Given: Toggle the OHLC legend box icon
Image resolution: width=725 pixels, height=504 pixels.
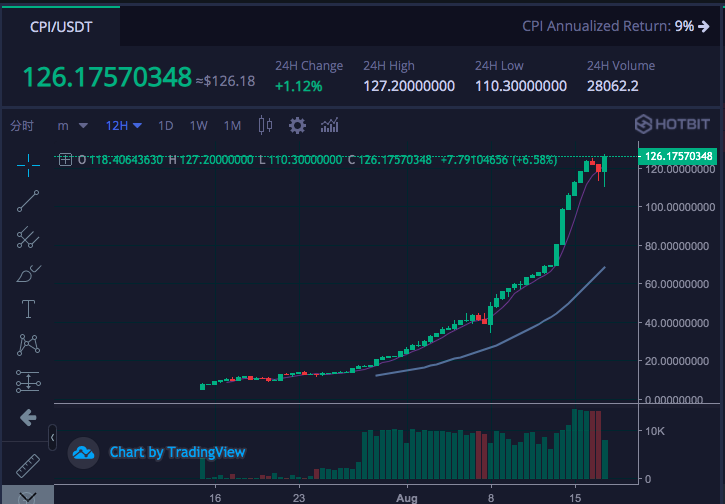Looking at the screenshot, I should point(65,160).
